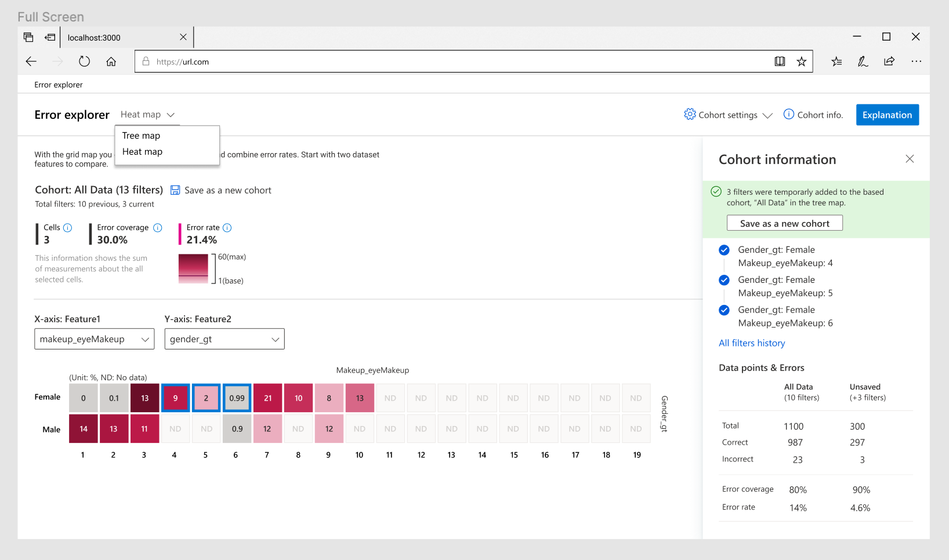Select Tree map from the view menu

(x=141, y=135)
